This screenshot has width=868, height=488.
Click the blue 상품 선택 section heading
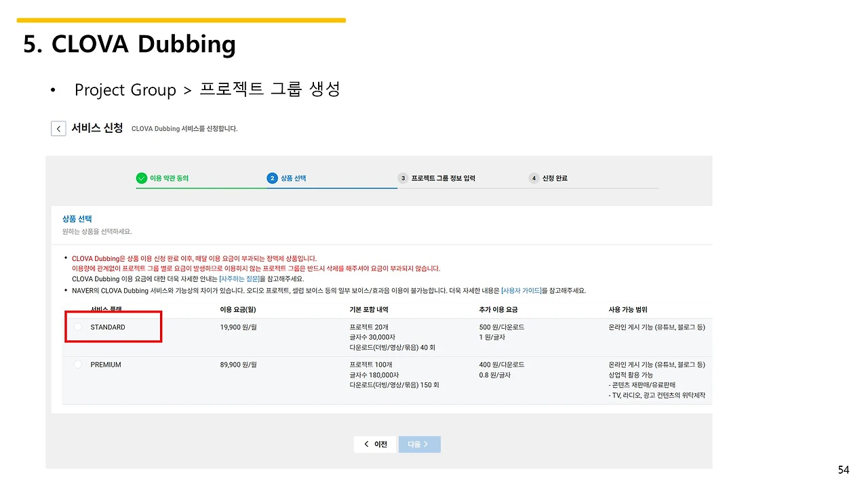(x=77, y=219)
